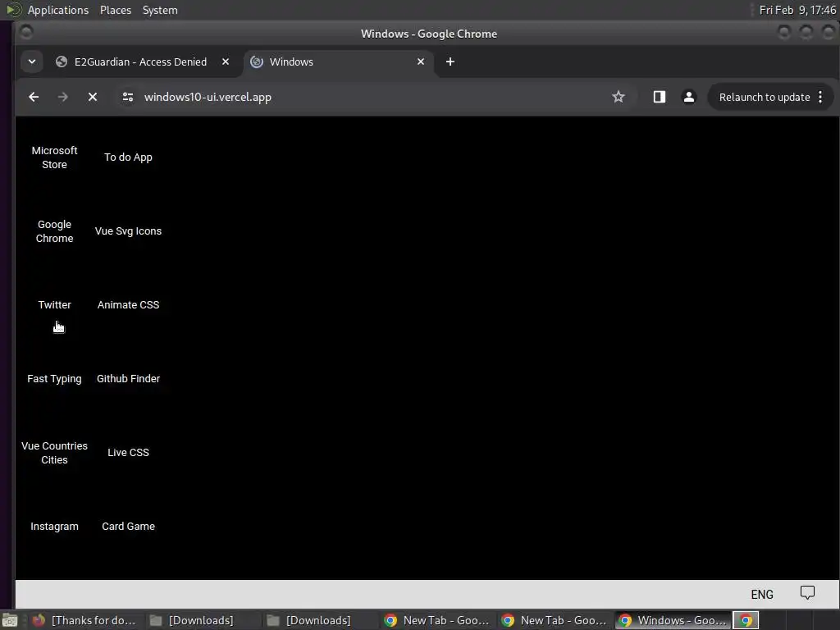
Task: Open the Twitter desktop shortcut
Action: pos(54,305)
